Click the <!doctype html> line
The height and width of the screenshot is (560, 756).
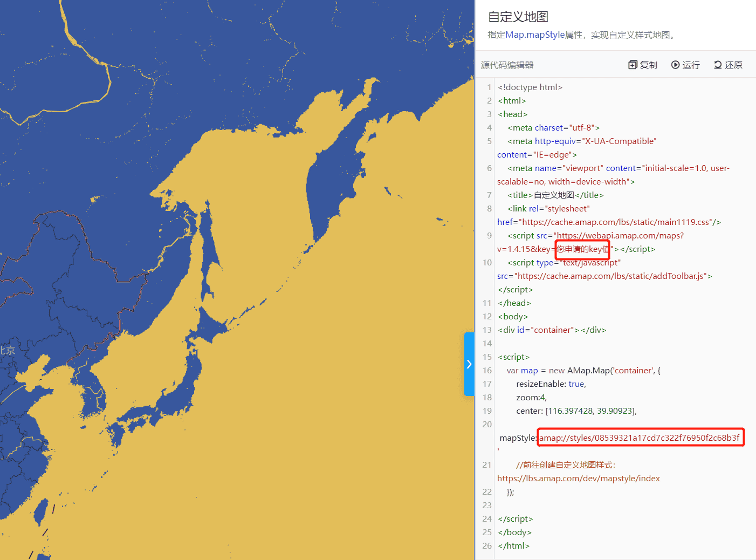click(530, 87)
